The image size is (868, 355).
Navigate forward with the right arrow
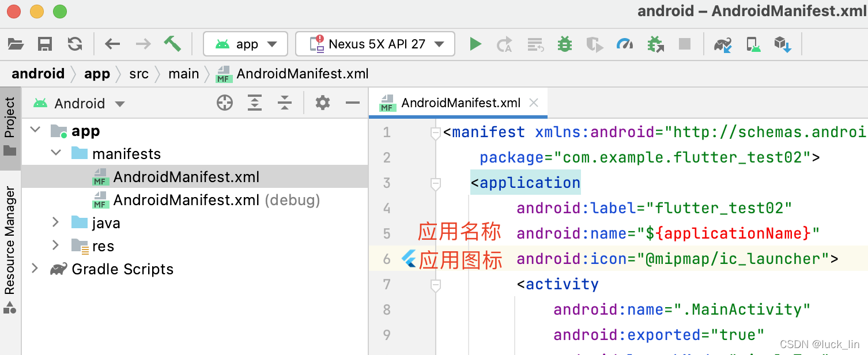[143, 44]
